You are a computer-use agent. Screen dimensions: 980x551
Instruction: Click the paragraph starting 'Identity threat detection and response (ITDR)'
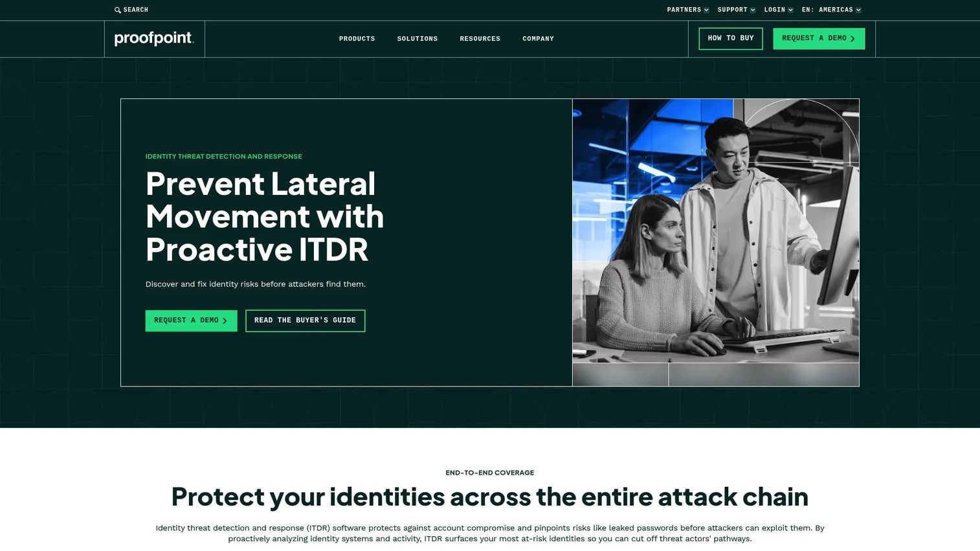coord(490,534)
